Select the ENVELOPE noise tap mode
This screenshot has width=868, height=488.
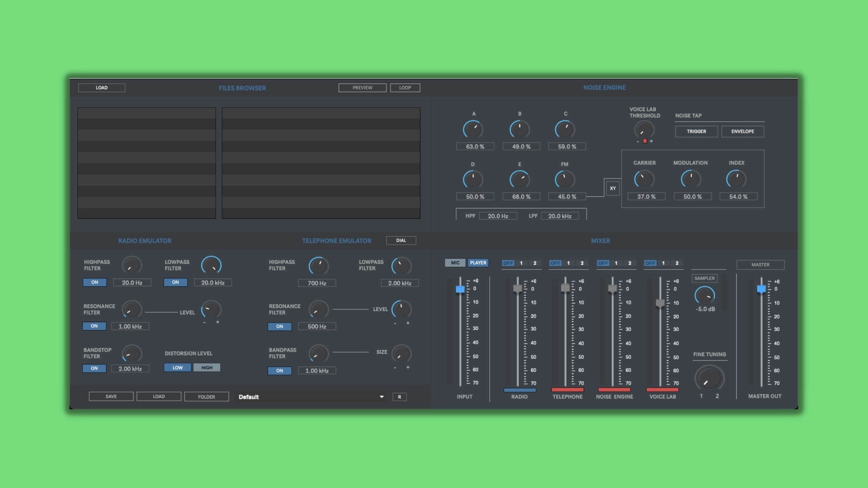click(742, 131)
